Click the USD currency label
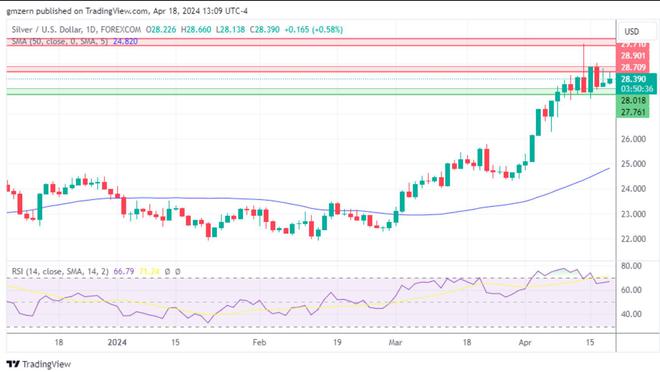The image size is (660, 372). click(631, 32)
